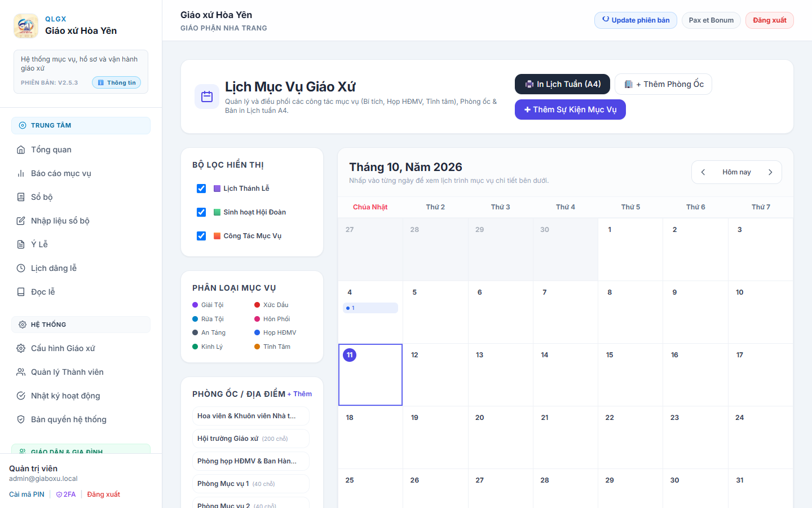Click the Thêm link beside Phòng Ốc / Địa Điểm
Image resolution: width=812 pixels, height=508 pixels.
[x=299, y=394]
